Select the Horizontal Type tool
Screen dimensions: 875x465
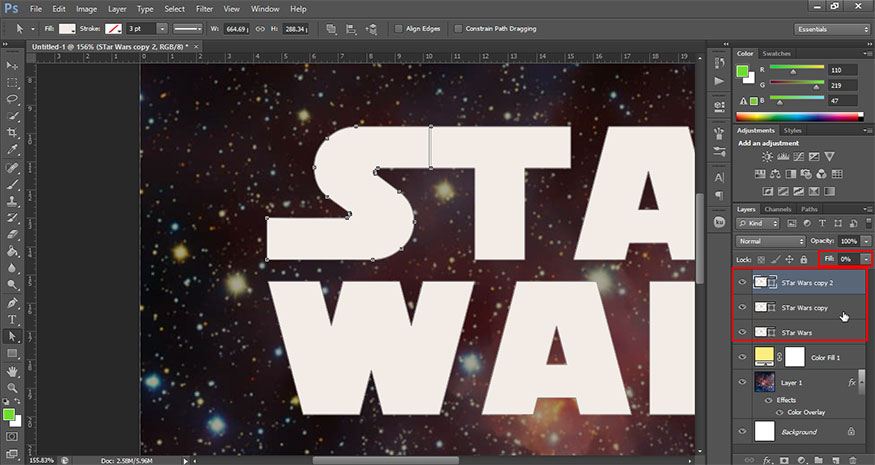click(12, 319)
